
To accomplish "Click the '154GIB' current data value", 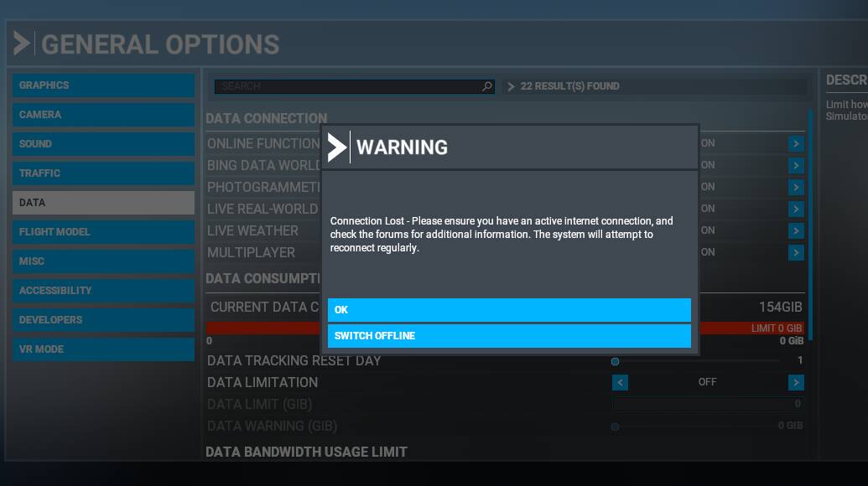I will pyautogui.click(x=780, y=308).
